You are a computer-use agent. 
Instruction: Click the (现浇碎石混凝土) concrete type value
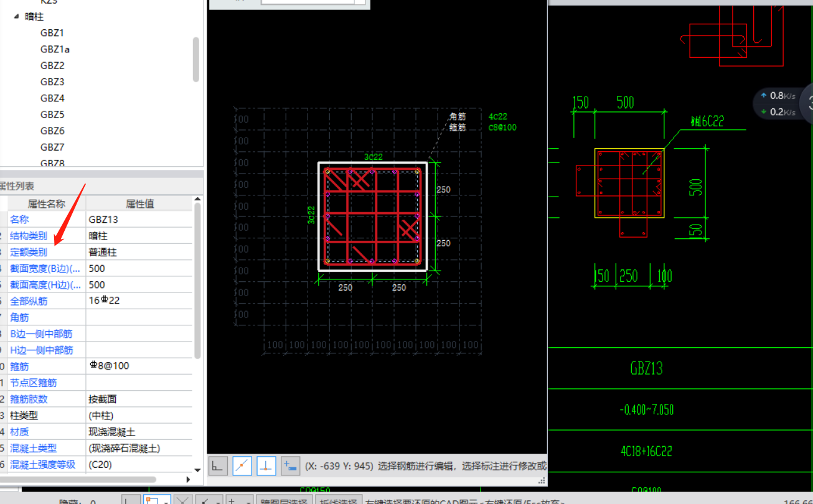(139, 448)
